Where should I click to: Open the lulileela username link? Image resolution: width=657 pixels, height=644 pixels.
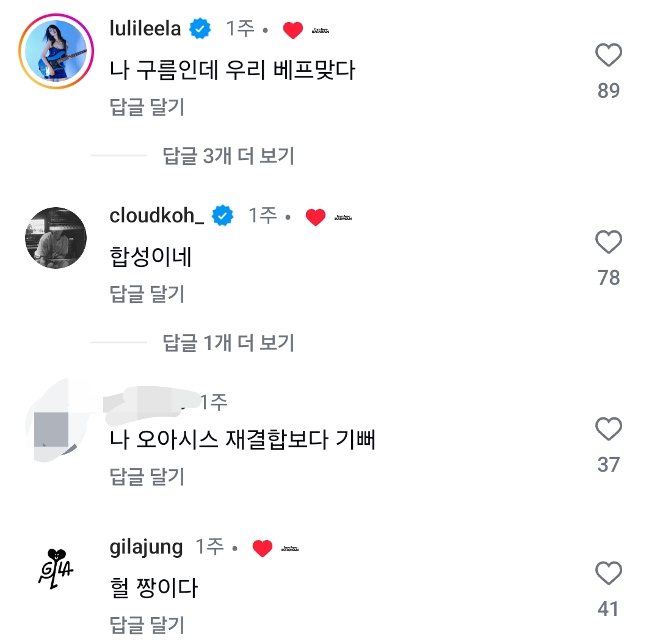145,29
